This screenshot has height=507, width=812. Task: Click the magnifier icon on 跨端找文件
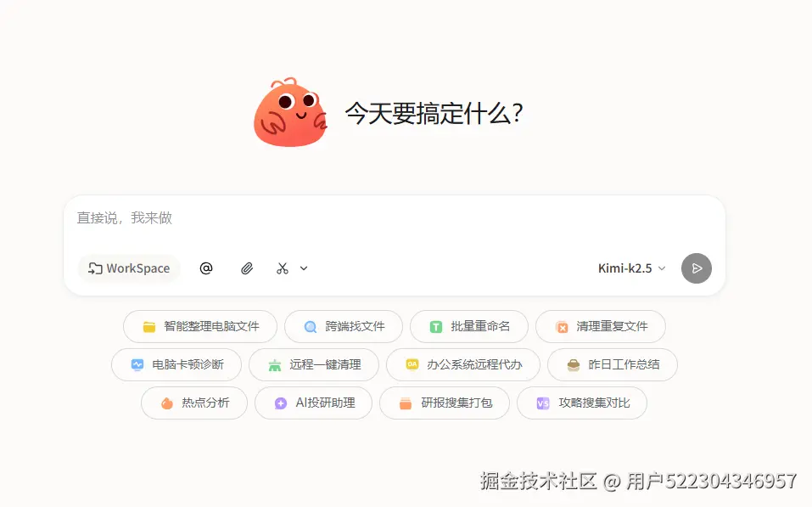pos(309,326)
